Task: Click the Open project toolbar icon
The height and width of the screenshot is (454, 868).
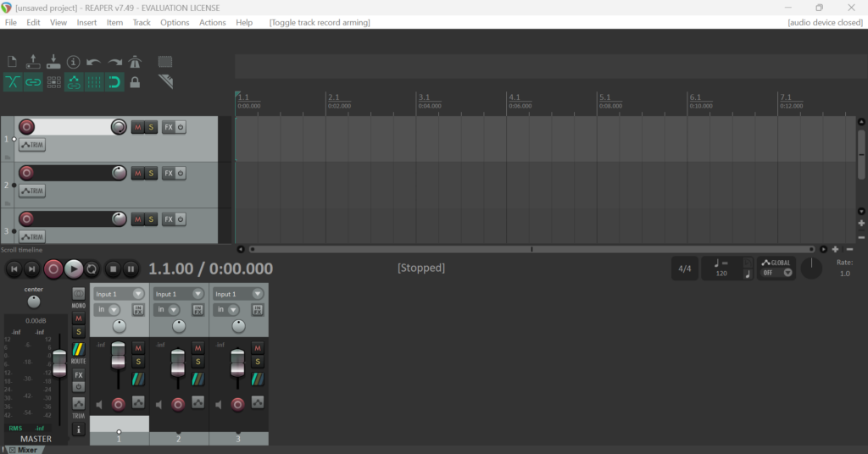Action: coord(33,61)
